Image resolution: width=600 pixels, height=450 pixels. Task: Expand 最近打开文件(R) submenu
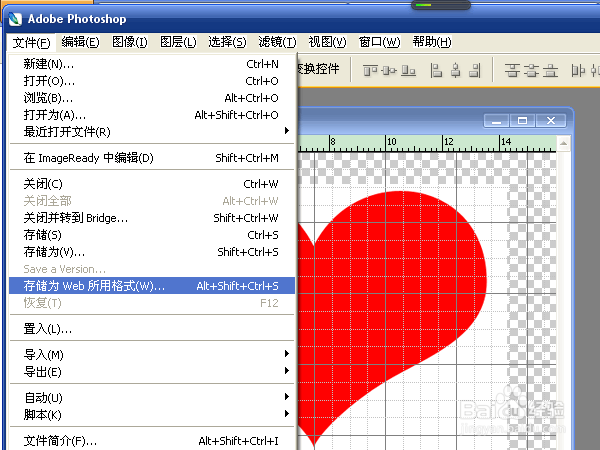[x=152, y=132]
